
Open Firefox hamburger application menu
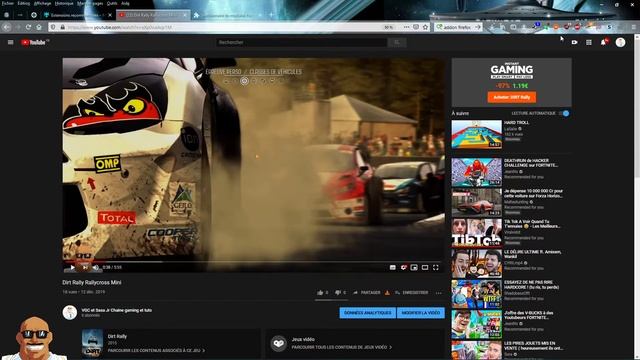click(x=633, y=27)
